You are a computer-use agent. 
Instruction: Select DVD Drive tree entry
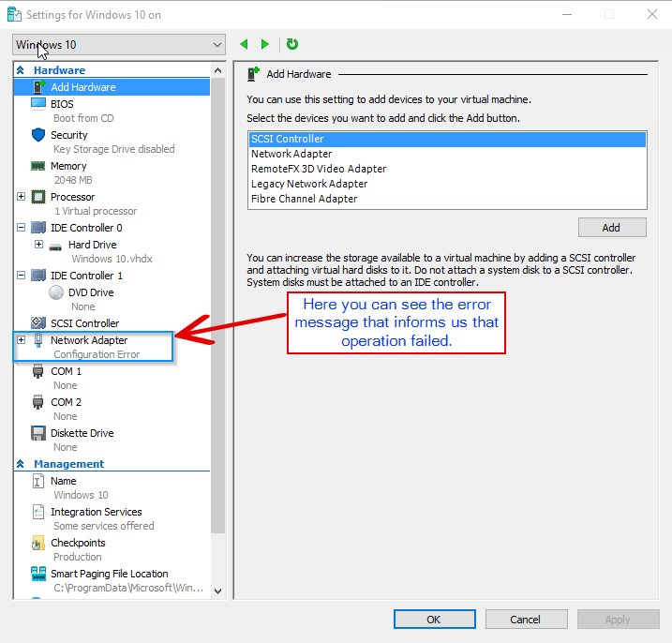(x=91, y=292)
